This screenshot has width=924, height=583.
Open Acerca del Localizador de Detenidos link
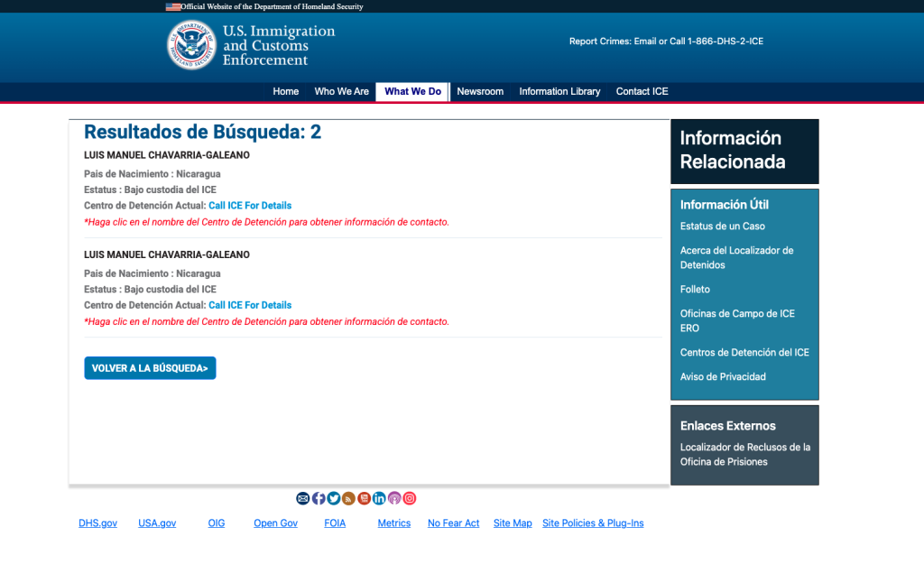point(736,257)
